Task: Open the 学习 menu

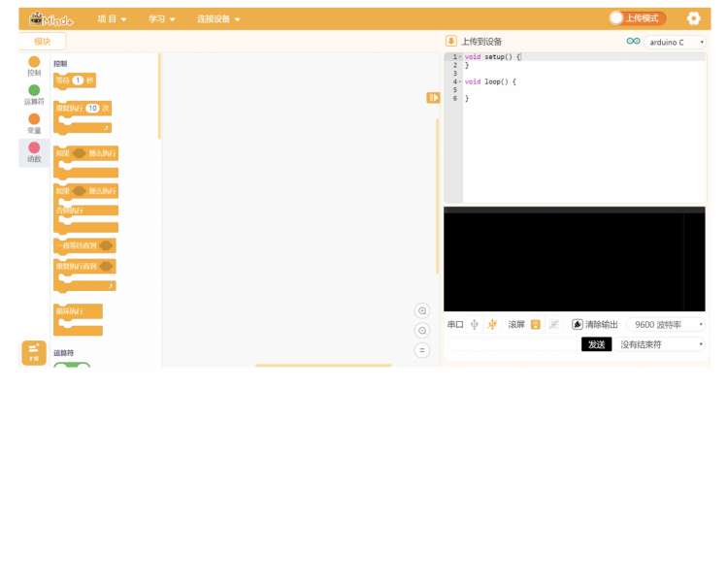Action: pos(161,19)
